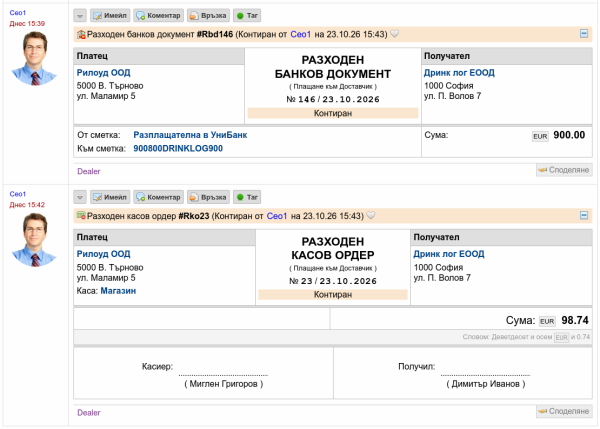Click receiver name Димитър Иванов

click(x=486, y=384)
